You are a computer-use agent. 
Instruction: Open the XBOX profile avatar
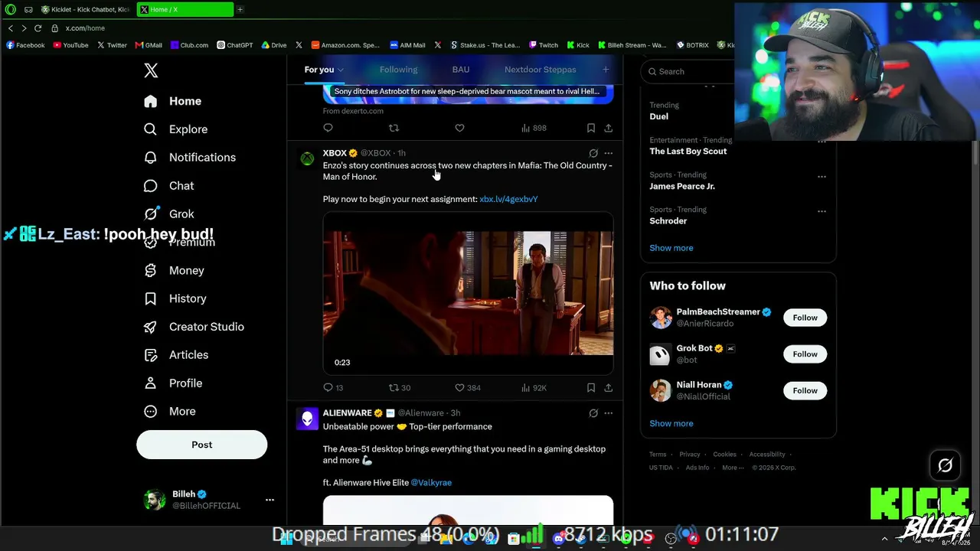pyautogui.click(x=307, y=158)
